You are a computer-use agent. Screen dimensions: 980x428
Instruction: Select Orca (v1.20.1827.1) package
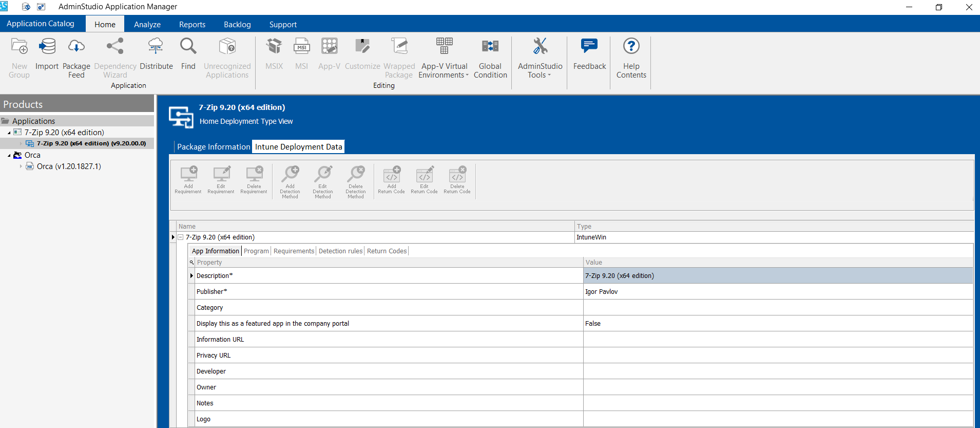pos(69,166)
